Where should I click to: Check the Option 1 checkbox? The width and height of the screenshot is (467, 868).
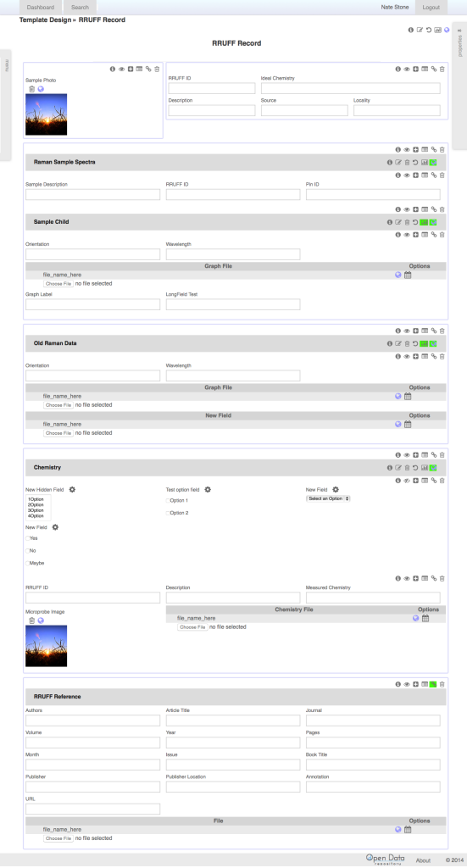coord(168,501)
